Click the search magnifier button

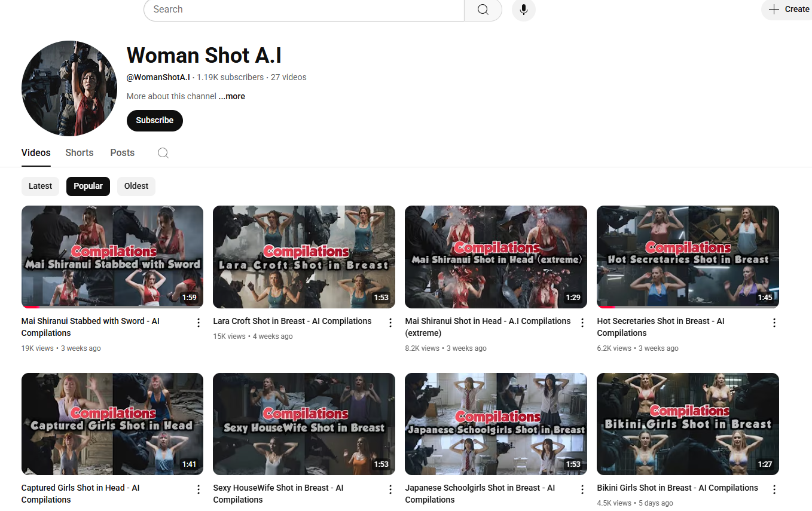pyautogui.click(x=483, y=10)
